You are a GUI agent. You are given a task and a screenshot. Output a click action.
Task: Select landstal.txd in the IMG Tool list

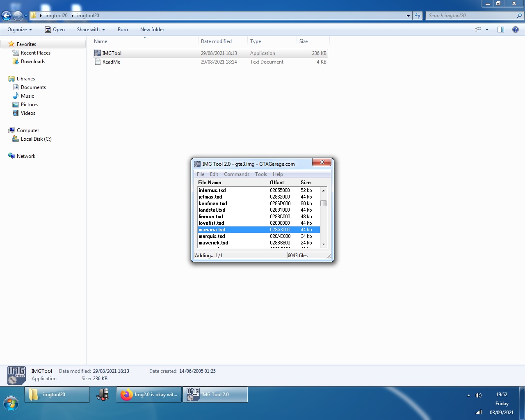pos(258,210)
